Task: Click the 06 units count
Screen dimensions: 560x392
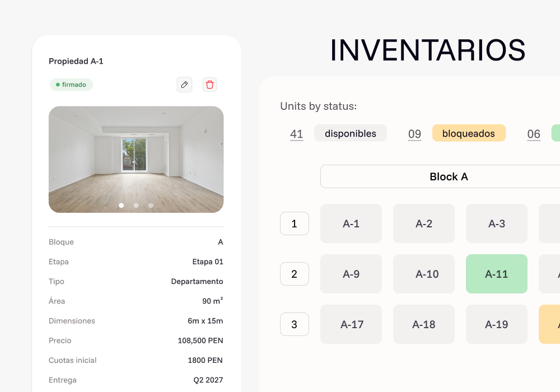Action: point(534,134)
